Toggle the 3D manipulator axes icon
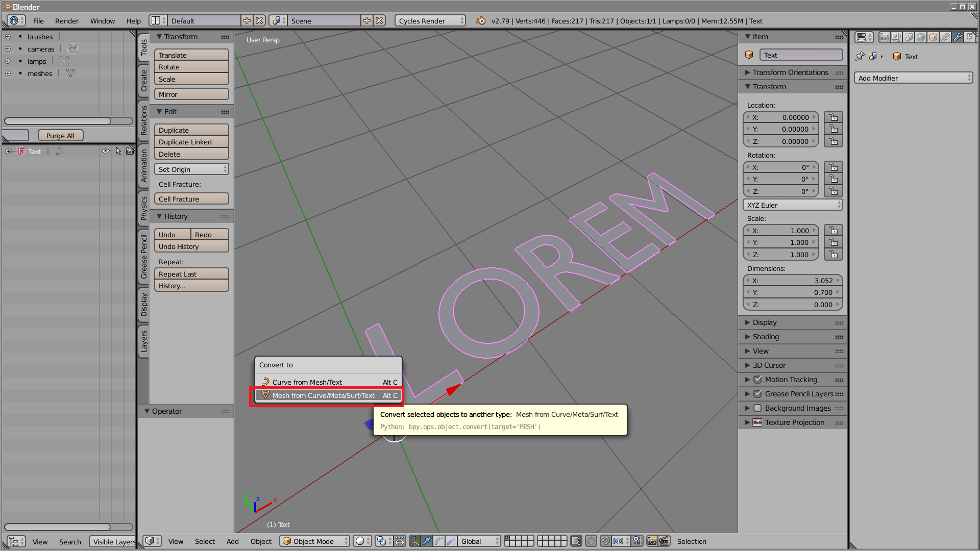Image resolution: width=980 pixels, height=551 pixels. [x=414, y=541]
